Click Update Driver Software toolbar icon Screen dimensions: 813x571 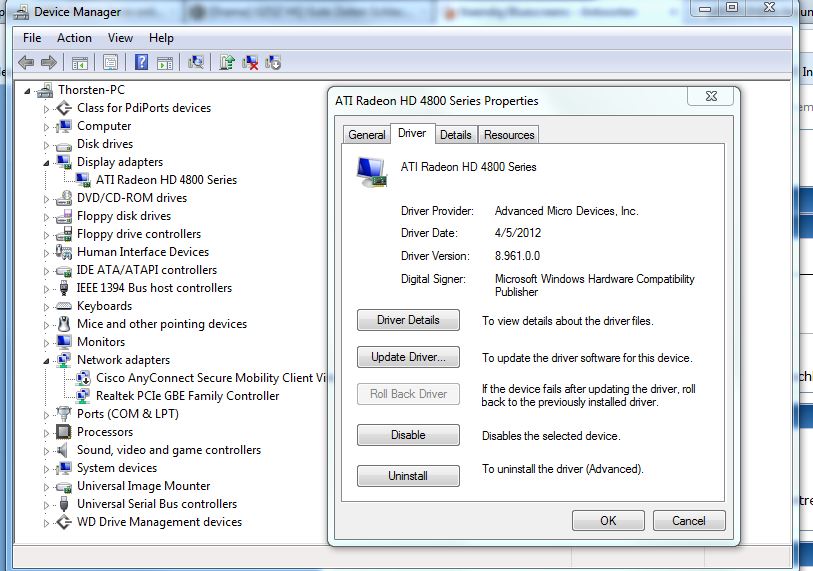click(x=227, y=62)
